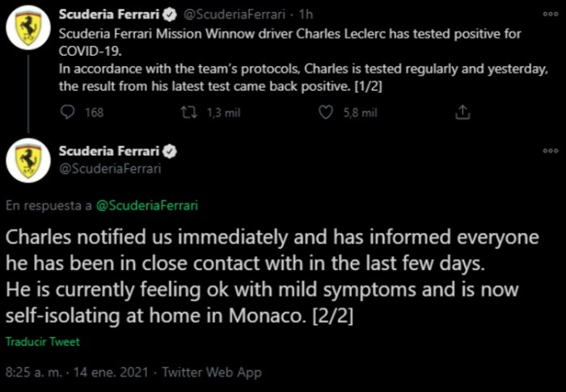Open more options on the second tweet

[x=550, y=151]
